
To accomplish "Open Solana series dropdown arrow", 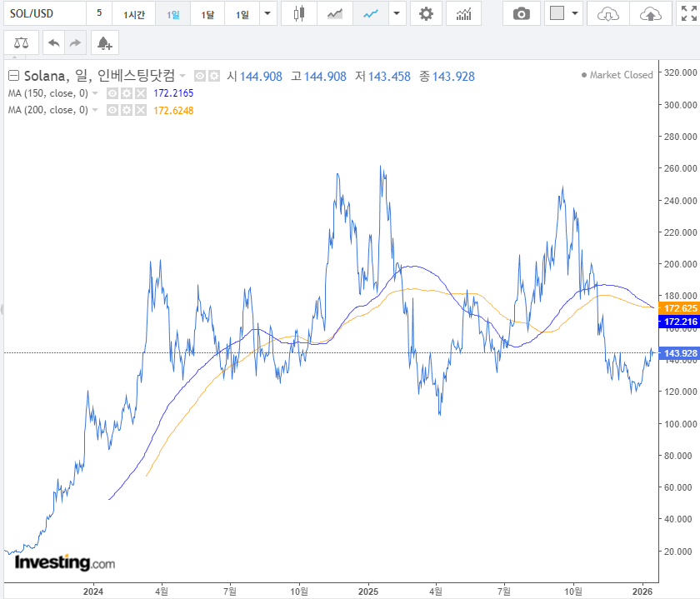I will tap(182, 77).
